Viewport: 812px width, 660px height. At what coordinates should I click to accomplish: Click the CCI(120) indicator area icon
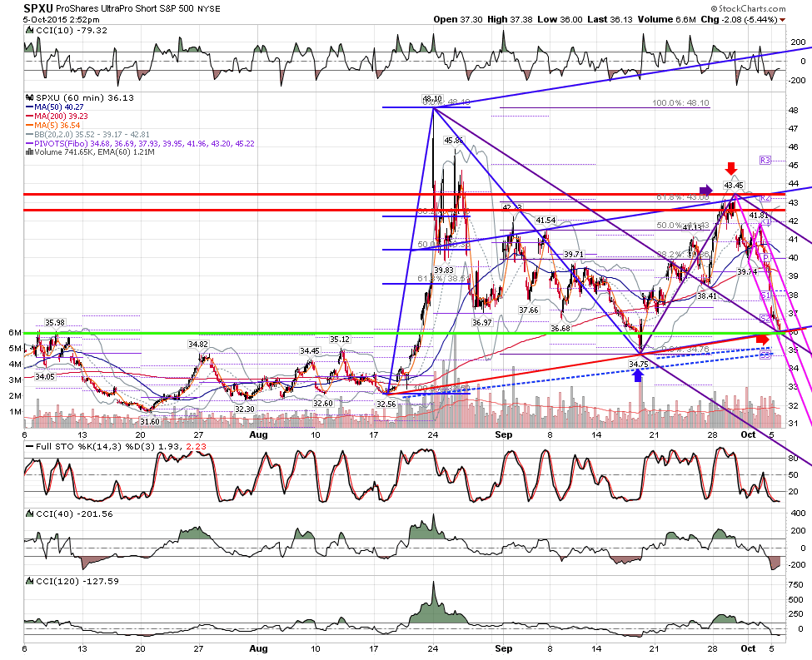coord(29,581)
